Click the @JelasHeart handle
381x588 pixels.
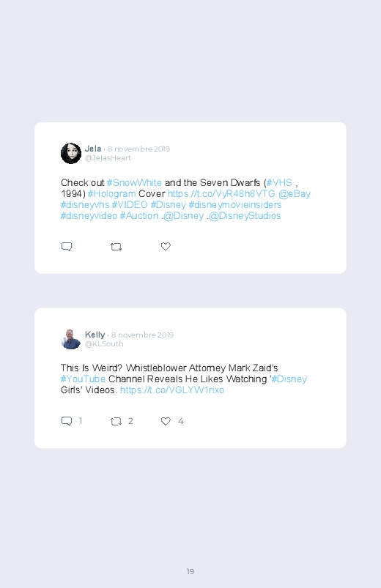click(x=108, y=158)
